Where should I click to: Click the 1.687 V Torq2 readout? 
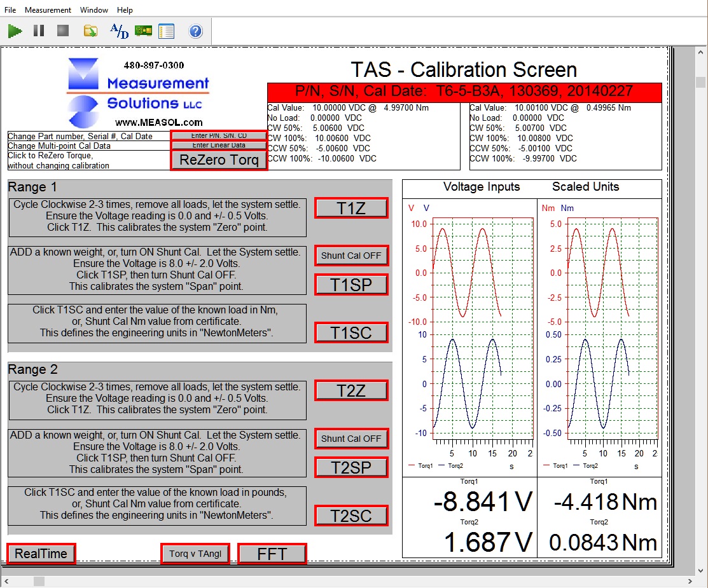[x=488, y=542]
